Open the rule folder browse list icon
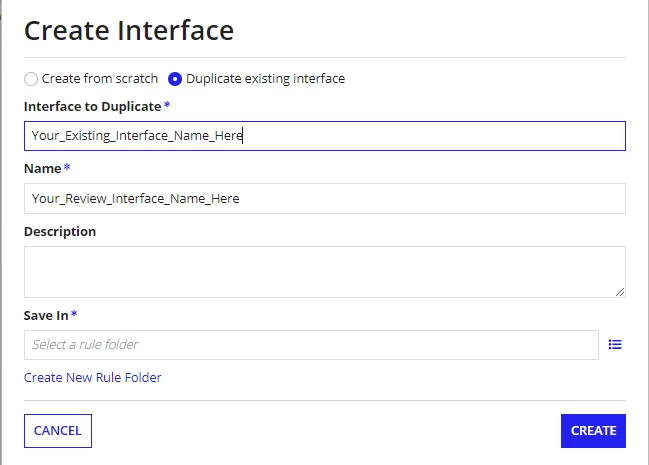The width and height of the screenshot is (649, 465). pos(615,345)
